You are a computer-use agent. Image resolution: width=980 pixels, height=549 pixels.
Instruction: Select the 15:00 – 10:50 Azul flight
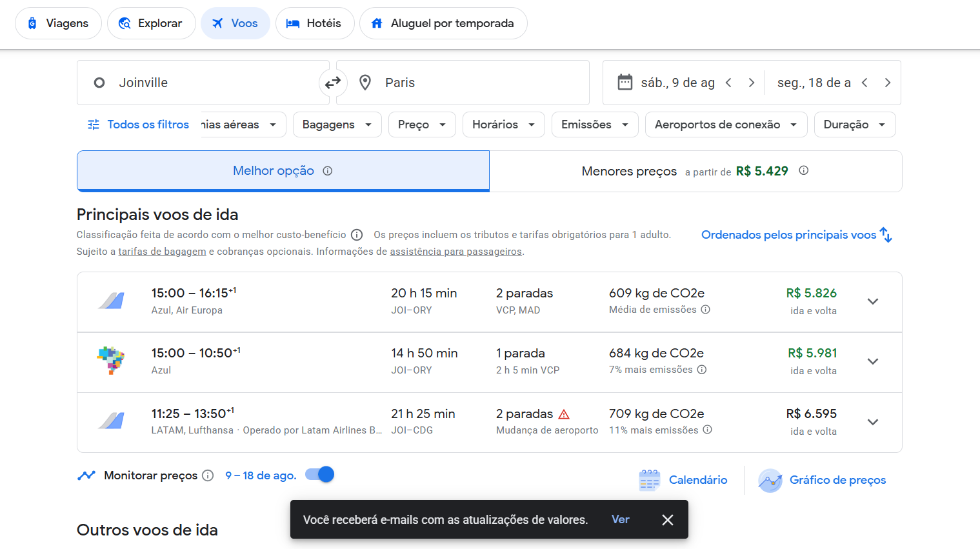[489, 363]
